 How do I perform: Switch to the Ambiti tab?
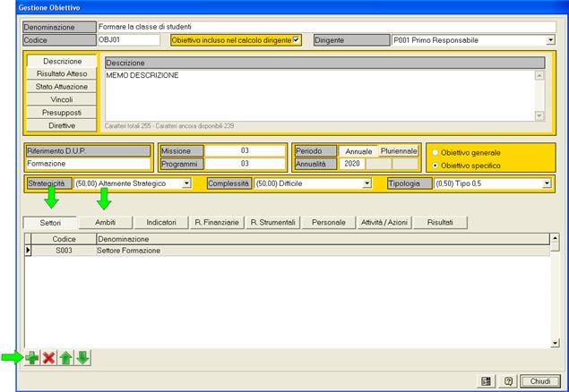(106, 221)
